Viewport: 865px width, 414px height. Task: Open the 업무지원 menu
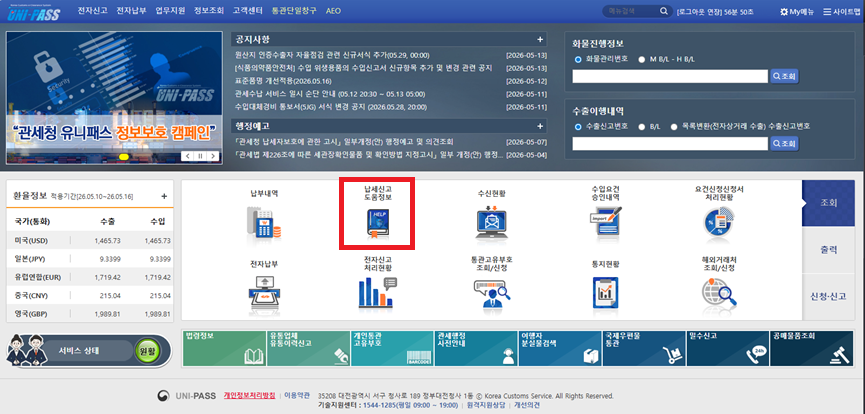tap(170, 10)
